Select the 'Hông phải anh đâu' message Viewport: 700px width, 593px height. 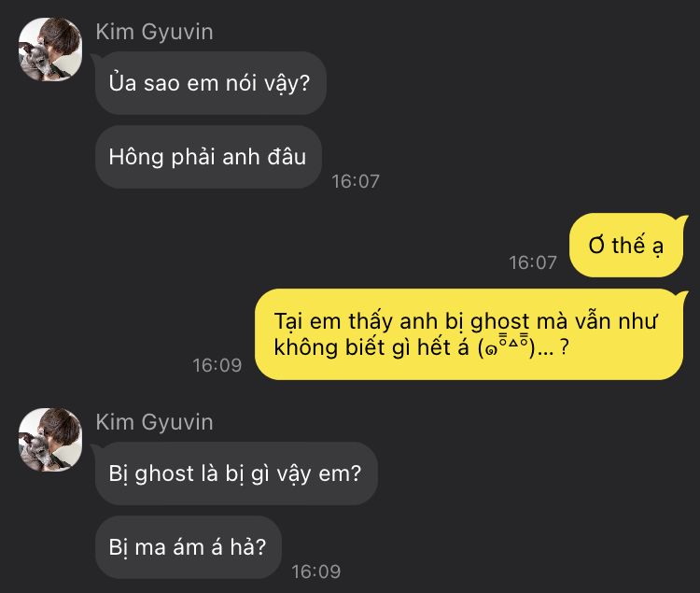point(208,157)
